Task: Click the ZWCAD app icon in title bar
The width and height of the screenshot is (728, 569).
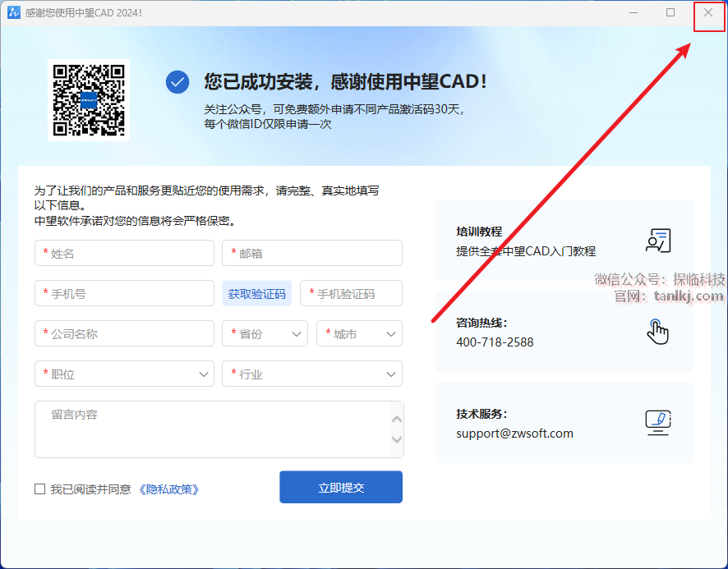Action: pos(13,12)
